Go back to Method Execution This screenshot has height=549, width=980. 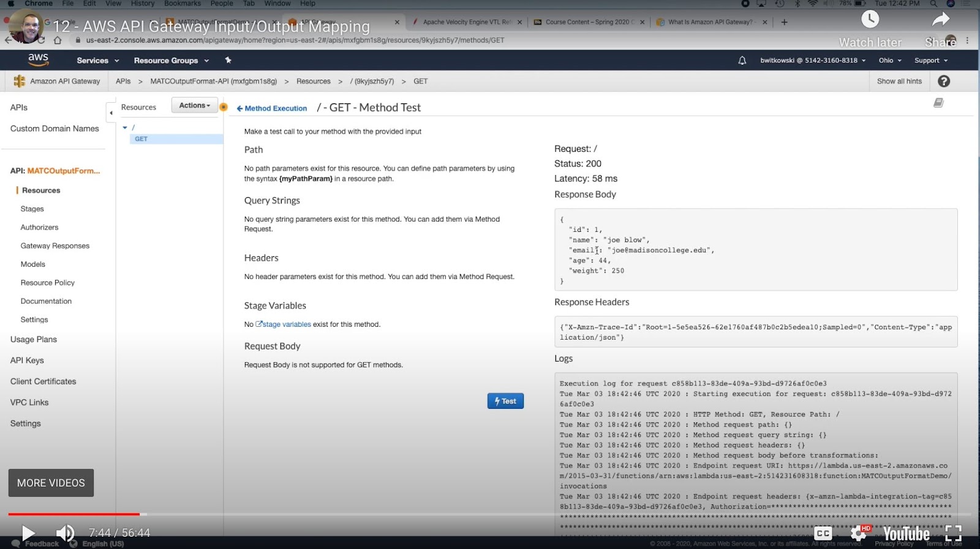pos(272,108)
